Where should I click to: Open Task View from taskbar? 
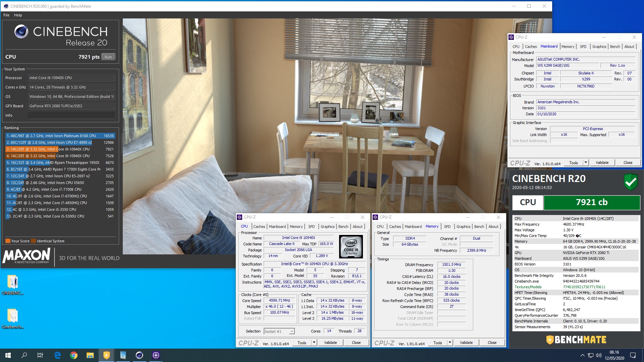(40, 355)
